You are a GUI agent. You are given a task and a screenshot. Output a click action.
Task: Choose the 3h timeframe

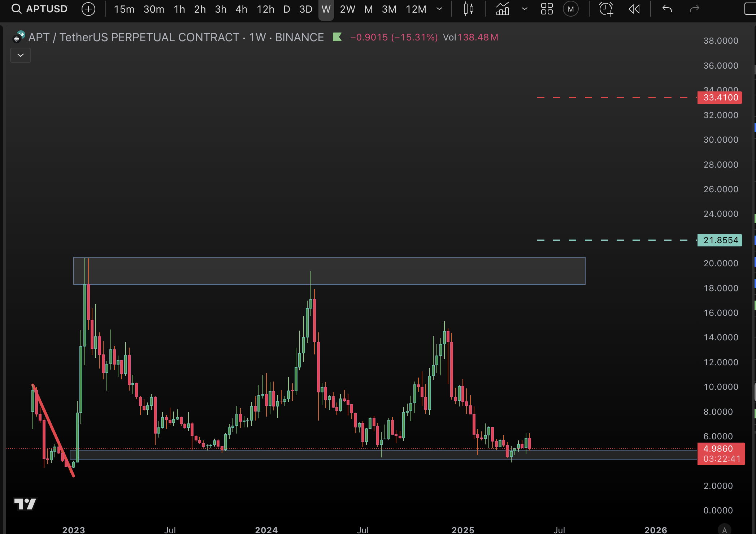(221, 9)
